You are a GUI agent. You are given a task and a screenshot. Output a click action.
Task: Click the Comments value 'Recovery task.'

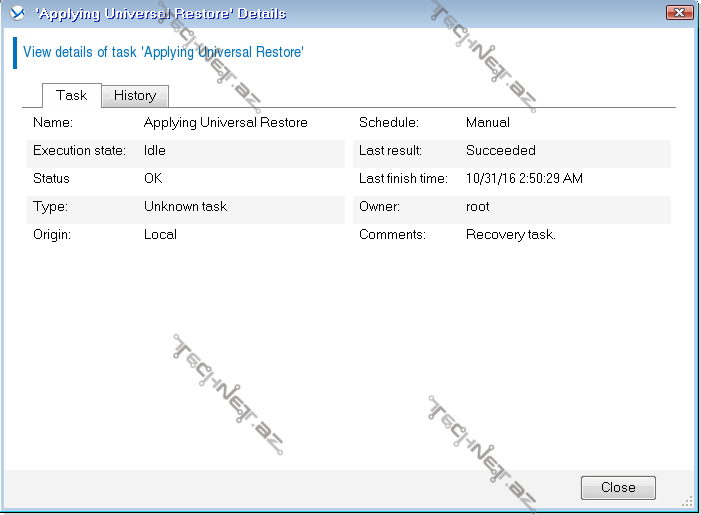click(510, 235)
